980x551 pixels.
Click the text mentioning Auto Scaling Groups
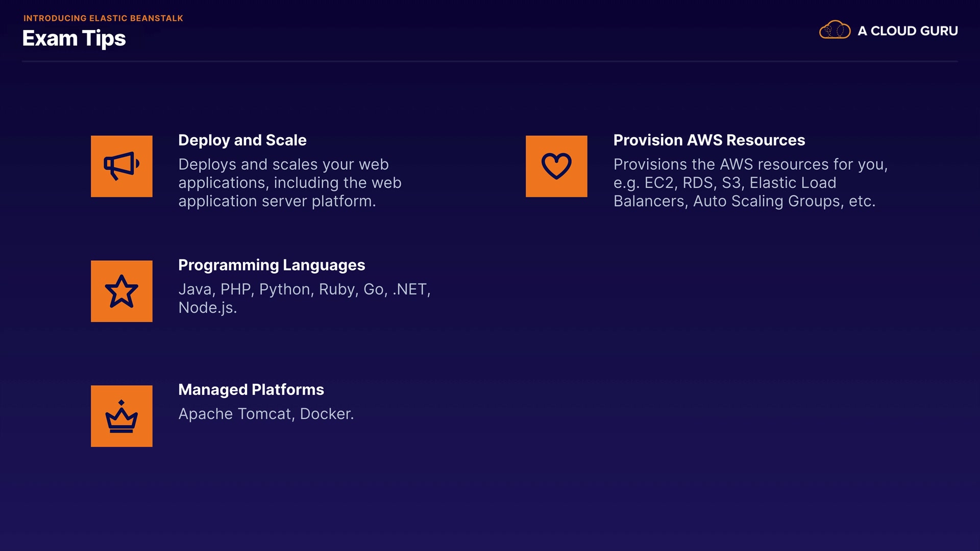click(744, 202)
